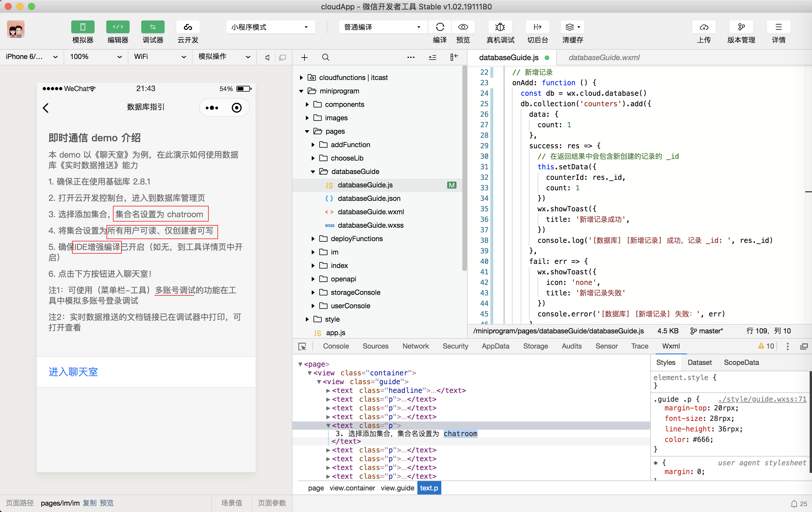Click the element inspector select icon

tap(302, 346)
